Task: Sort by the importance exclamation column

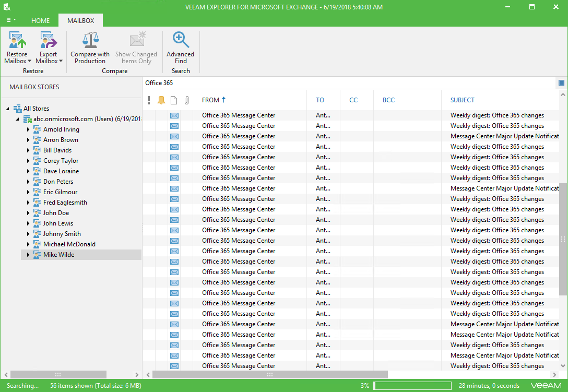Action: [x=149, y=100]
